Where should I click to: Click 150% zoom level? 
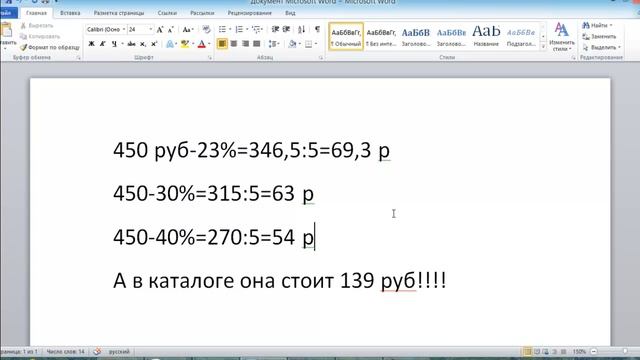[x=579, y=351]
